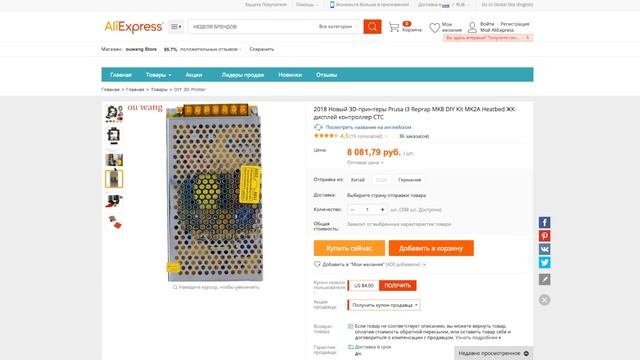Click the orange search magnifier button
The image size is (640, 360).
click(x=372, y=27)
